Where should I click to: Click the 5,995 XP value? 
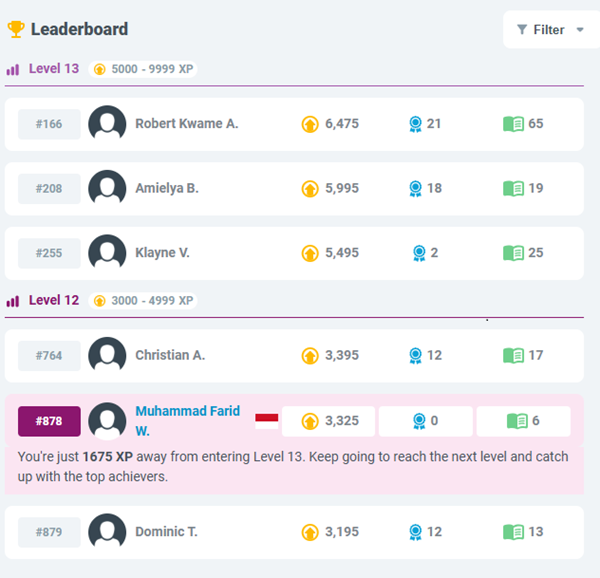[x=342, y=189]
